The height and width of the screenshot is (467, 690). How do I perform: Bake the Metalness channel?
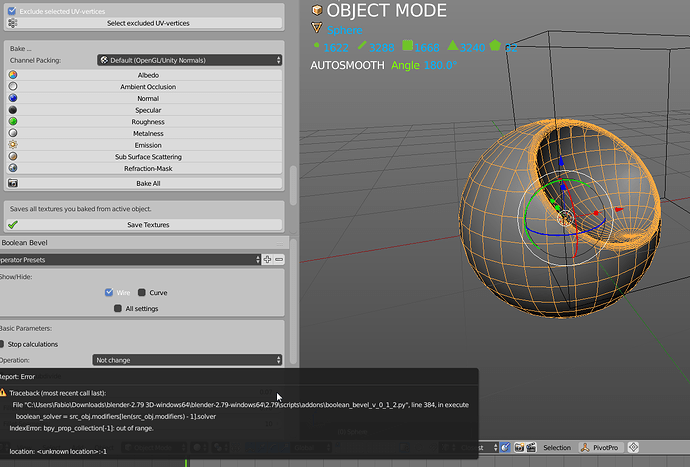(x=144, y=133)
